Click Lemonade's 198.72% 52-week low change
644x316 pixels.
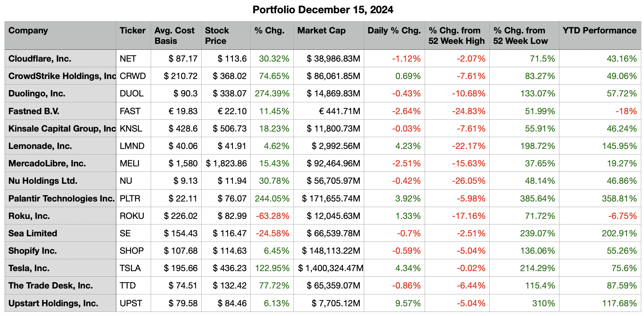(x=537, y=146)
